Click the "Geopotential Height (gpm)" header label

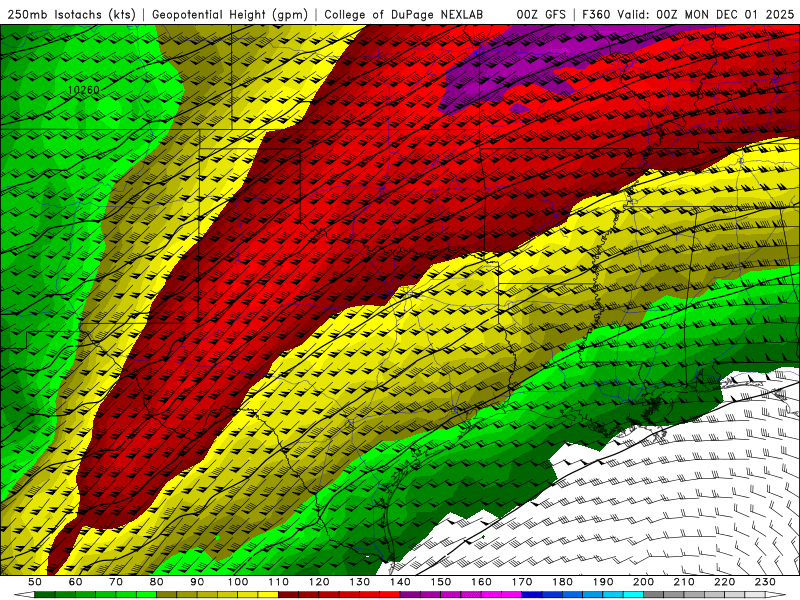pos(230,14)
